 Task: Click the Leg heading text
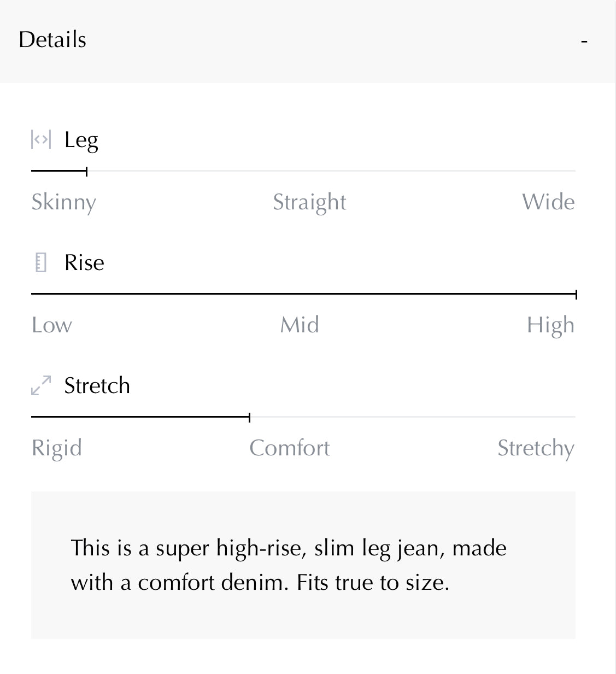tap(81, 140)
